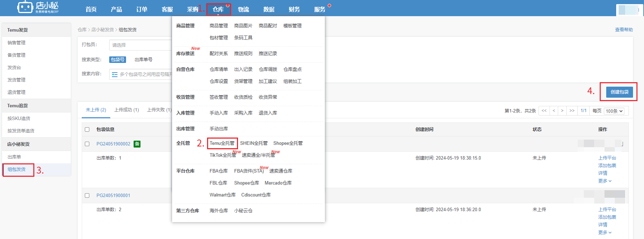Click 添加包裹 for PG24051900001
This screenshot has width=644, height=239.
pyautogui.click(x=607, y=217)
